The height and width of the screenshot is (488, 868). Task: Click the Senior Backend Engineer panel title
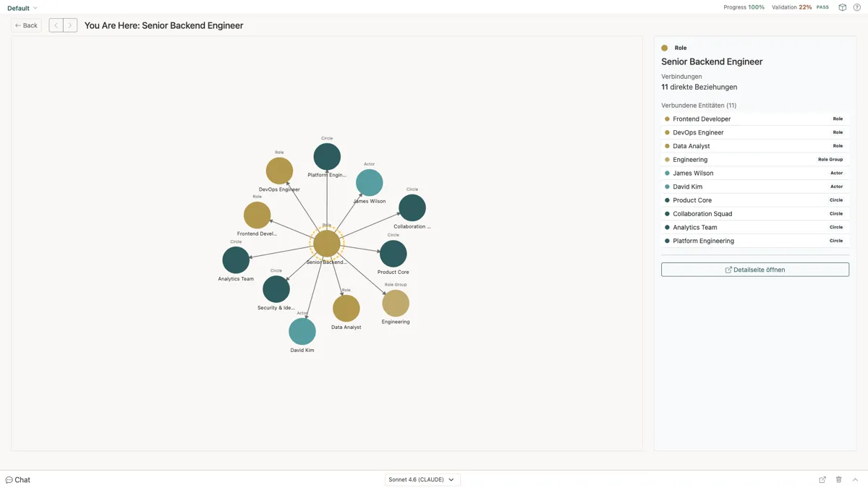coord(712,61)
